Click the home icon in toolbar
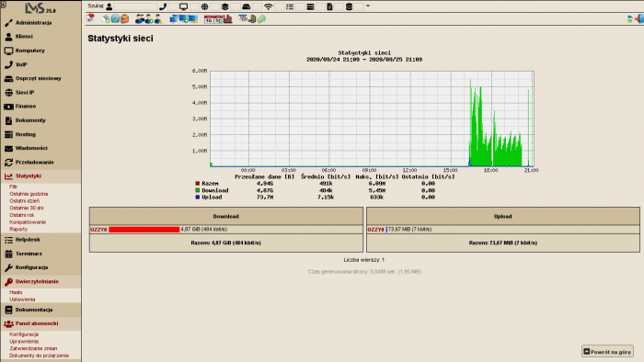 90,18
